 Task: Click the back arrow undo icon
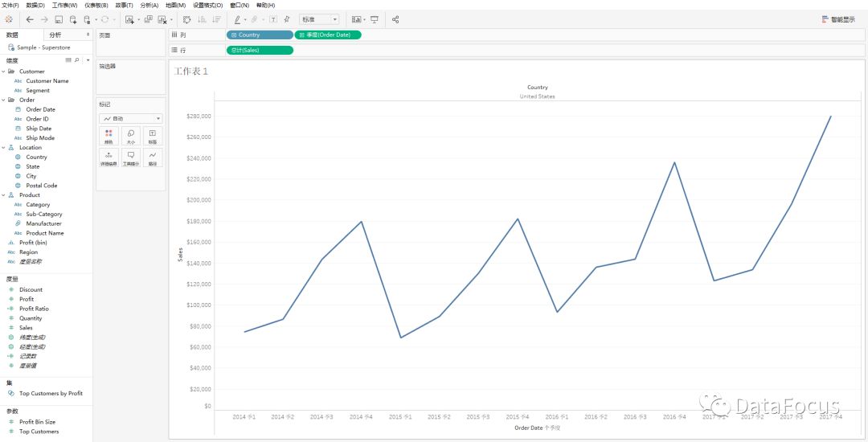(30, 19)
